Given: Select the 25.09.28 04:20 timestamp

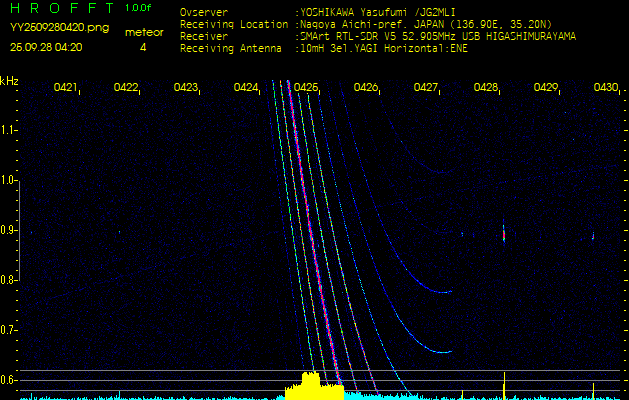Looking at the screenshot, I should 46,46.
